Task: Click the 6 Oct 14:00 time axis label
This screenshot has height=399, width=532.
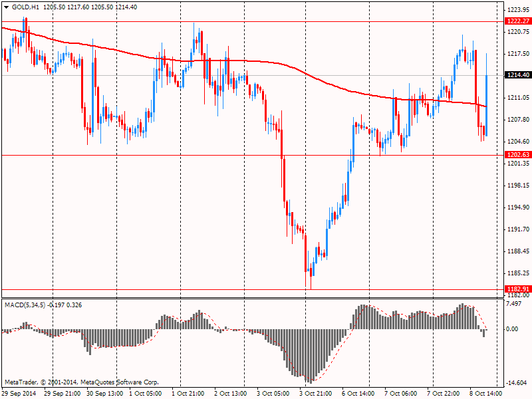Action: [358, 394]
